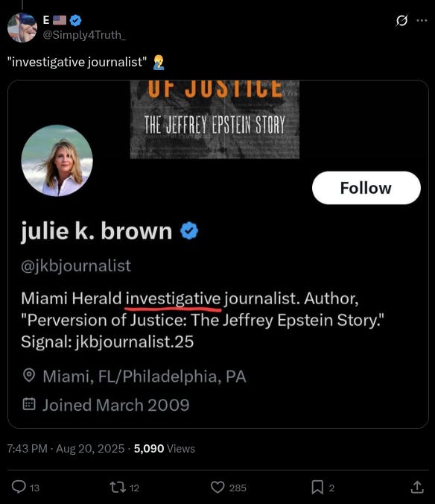435x504 pixels.
Task: Click the verified badge next to julie k. brown
Action: pyautogui.click(x=189, y=231)
